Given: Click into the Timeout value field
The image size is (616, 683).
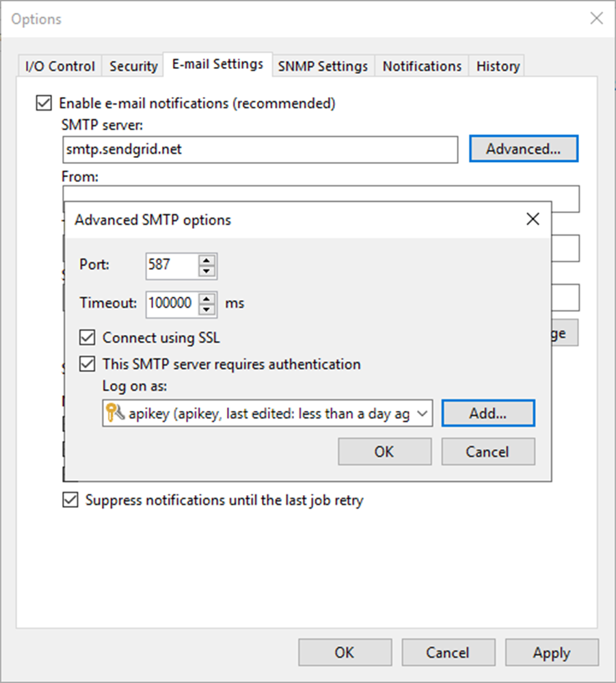Looking at the screenshot, I should (x=172, y=304).
